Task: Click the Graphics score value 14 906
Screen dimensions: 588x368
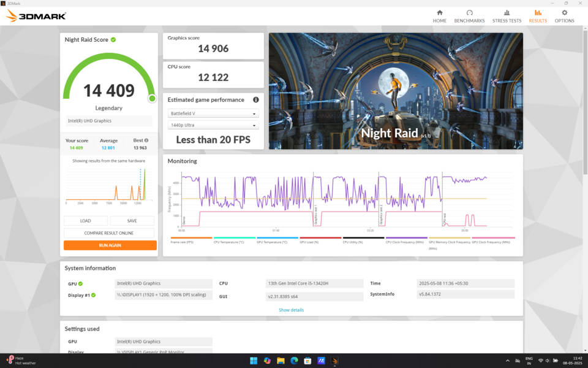Action: pyautogui.click(x=213, y=48)
